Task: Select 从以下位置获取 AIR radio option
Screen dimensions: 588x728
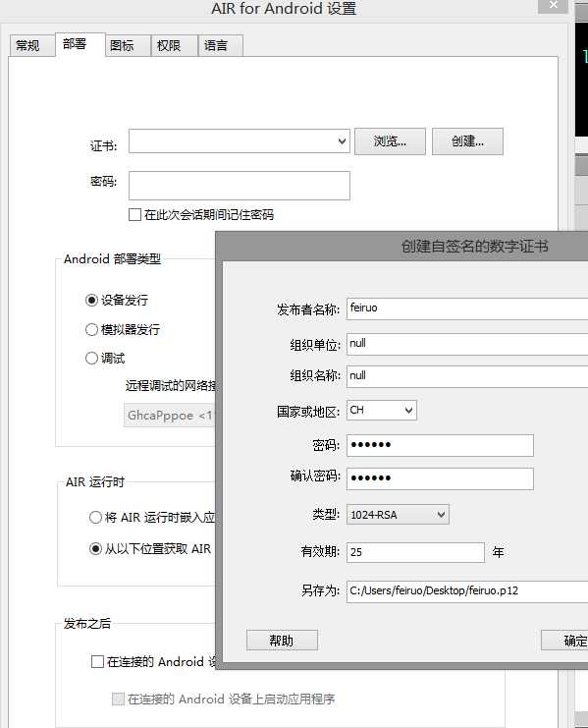Action: click(95, 549)
